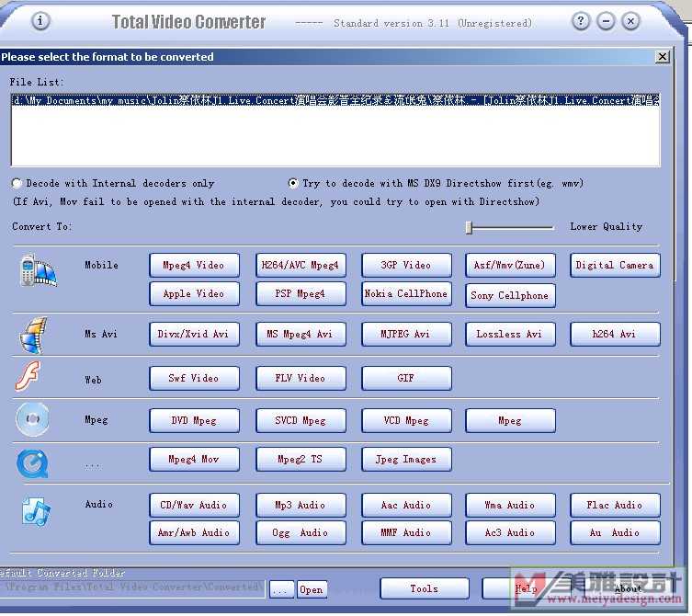Convert to Mpeg4 Video
The width and height of the screenshot is (692, 616).
point(194,265)
